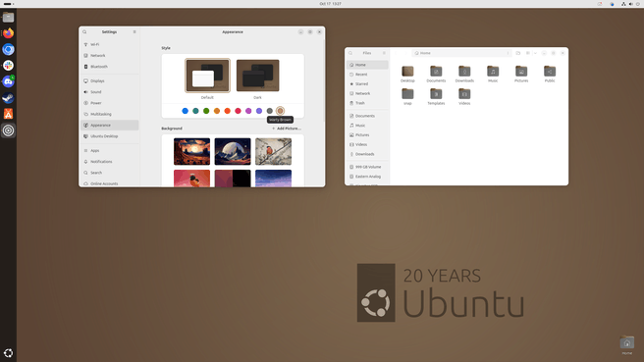Open Eastern Analog in Files sidebar
The image size is (644, 362).
click(x=367, y=177)
